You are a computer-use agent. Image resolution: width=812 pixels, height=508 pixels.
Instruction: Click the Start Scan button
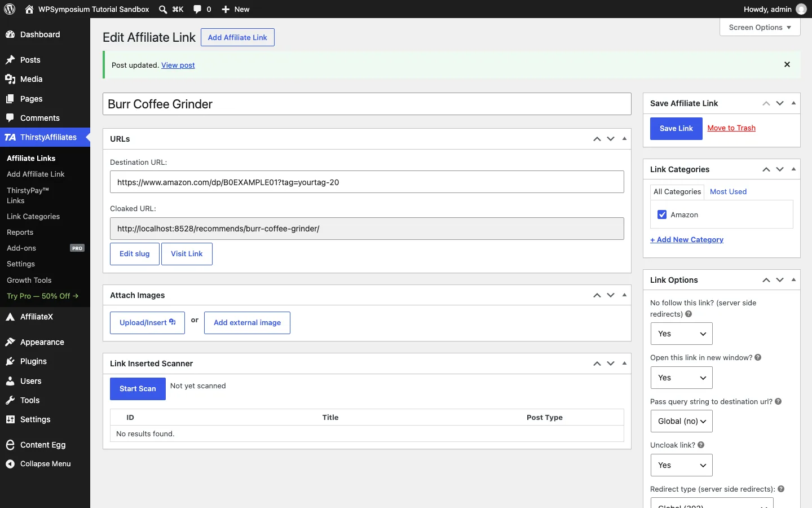(x=138, y=388)
